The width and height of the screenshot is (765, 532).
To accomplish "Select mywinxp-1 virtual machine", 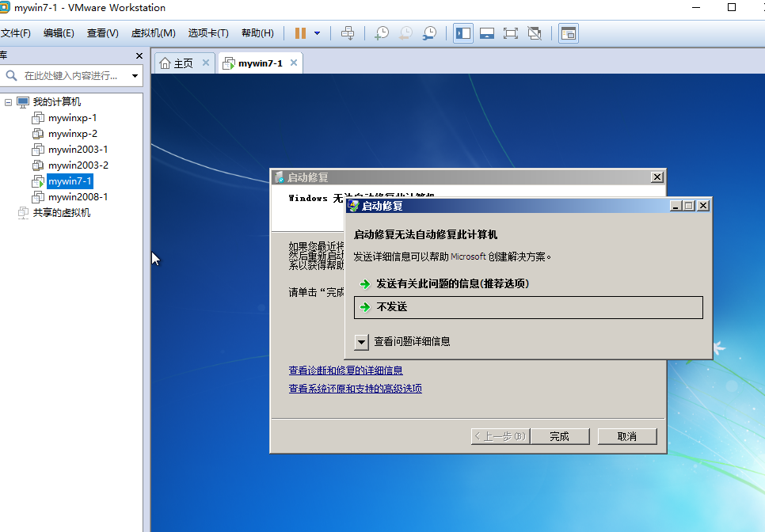I will pos(72,118).
